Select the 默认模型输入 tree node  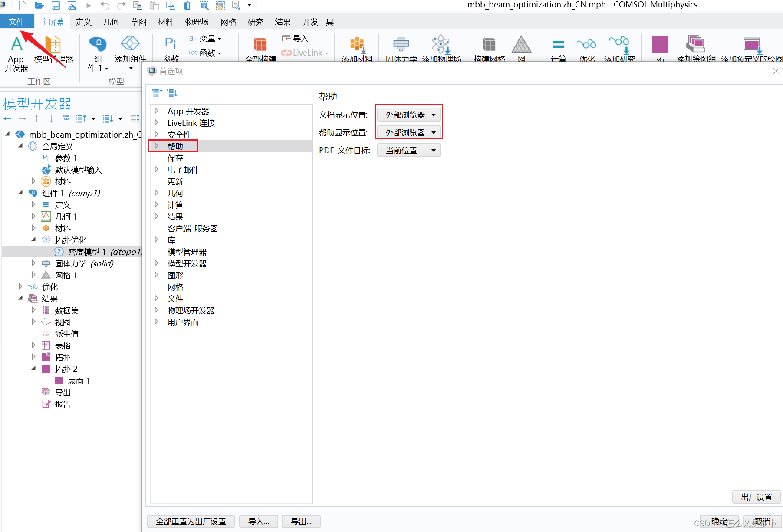(78, 170)
